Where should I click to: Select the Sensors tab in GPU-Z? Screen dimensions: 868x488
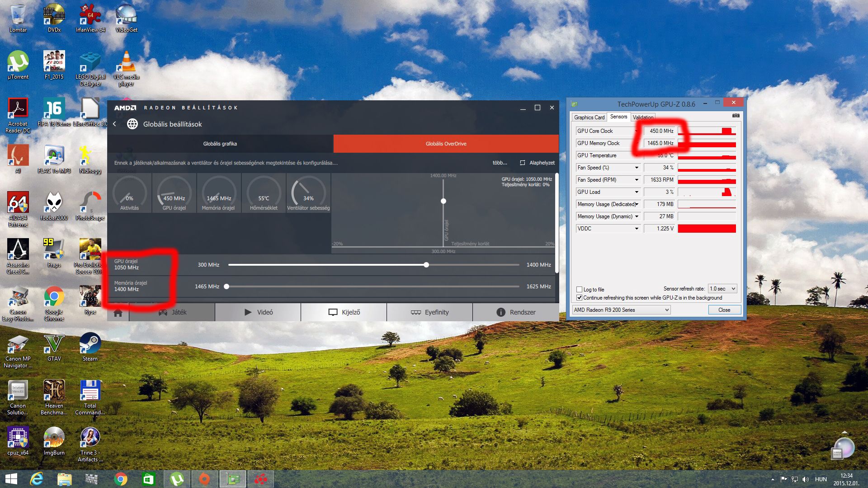point(618,117)
